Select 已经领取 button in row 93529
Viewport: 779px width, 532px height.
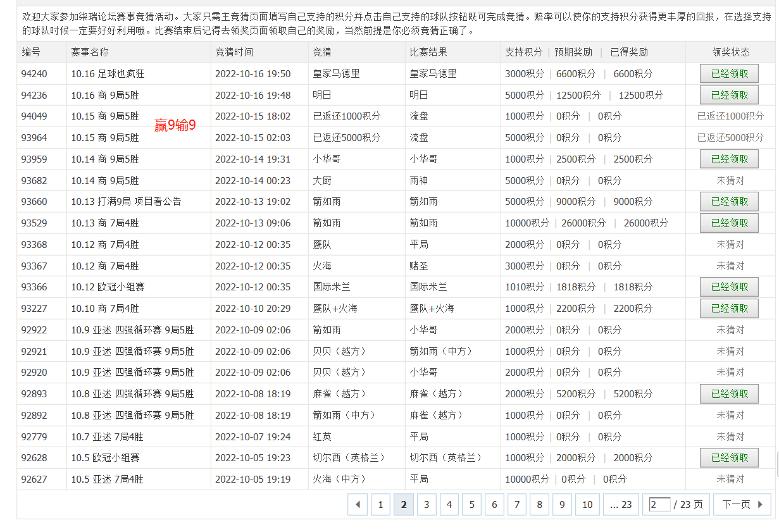pos(729,223)
